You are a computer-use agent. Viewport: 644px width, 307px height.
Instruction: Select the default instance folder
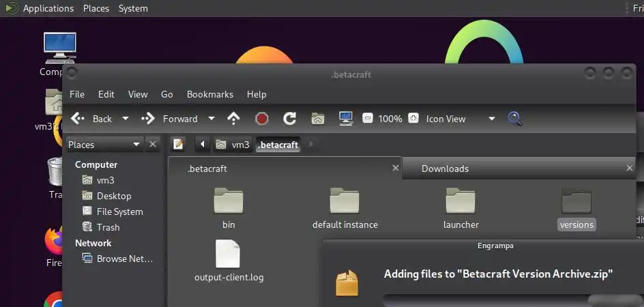(x=345, y=208)
